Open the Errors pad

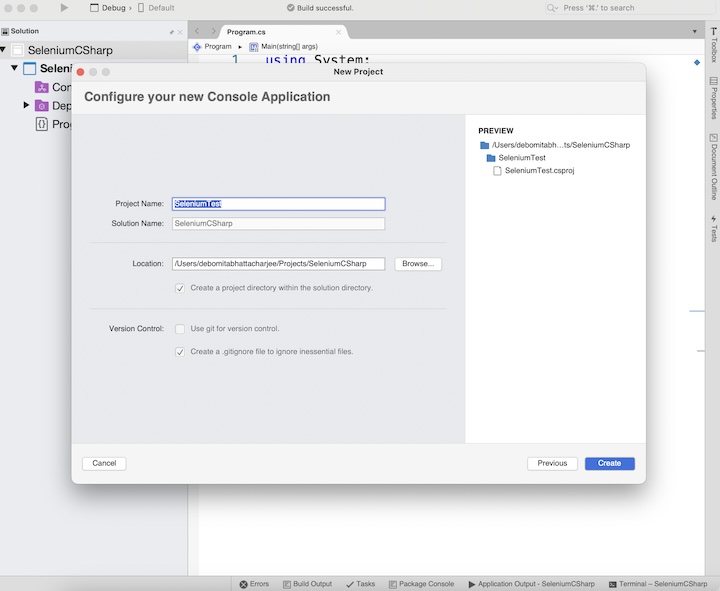click(254, 584)
